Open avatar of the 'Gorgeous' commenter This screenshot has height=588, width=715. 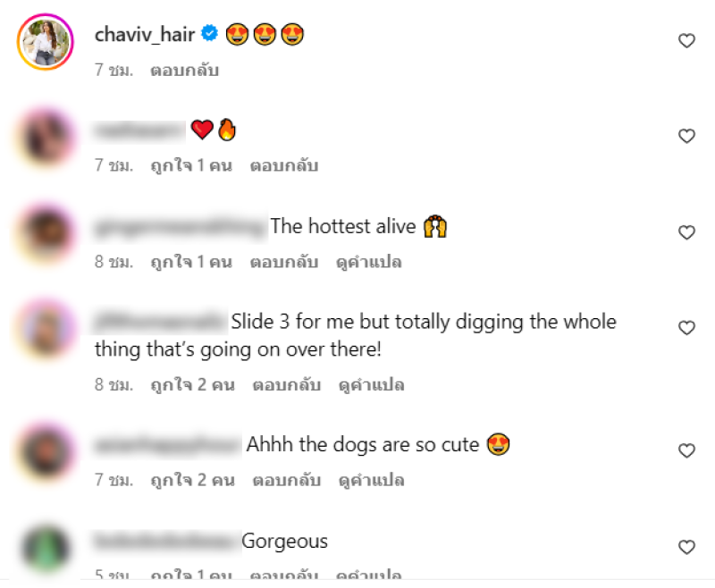click(x=46, y=549)
